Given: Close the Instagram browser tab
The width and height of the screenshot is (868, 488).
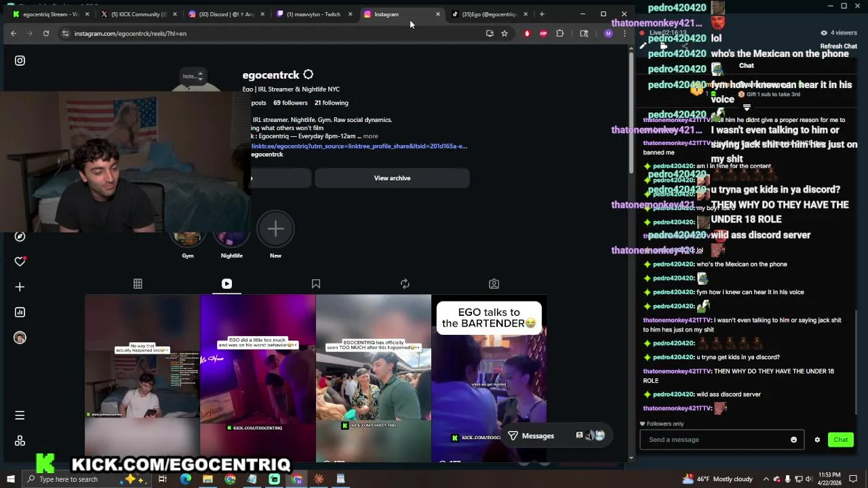Looking at the screenshot, I should pyautogui.click(x=437, y=14).
